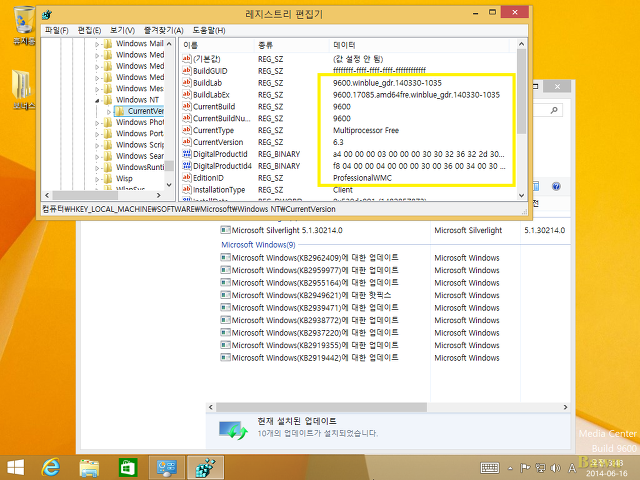Click the installed updates icon at bottom

tap(233, 430)
